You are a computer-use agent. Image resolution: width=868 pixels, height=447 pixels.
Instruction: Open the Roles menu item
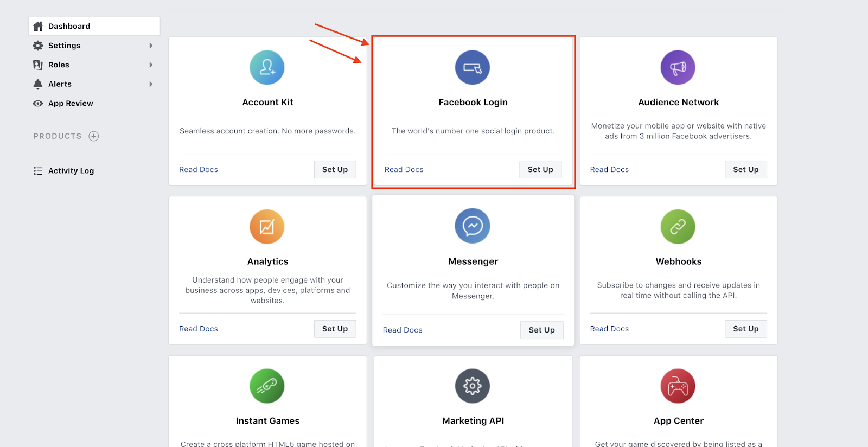pos(94,65)
